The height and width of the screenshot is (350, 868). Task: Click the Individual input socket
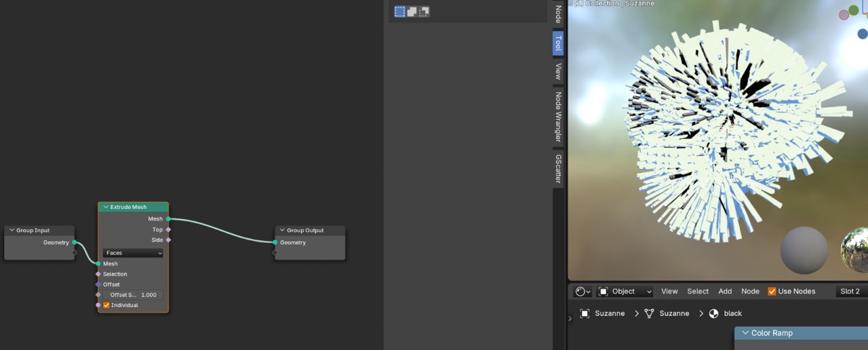click(x=98, y=305)
